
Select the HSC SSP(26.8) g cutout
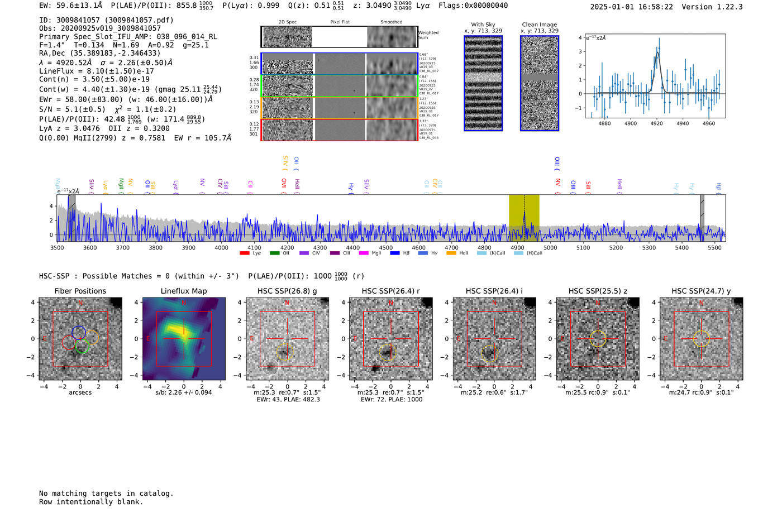coord(287,338)
